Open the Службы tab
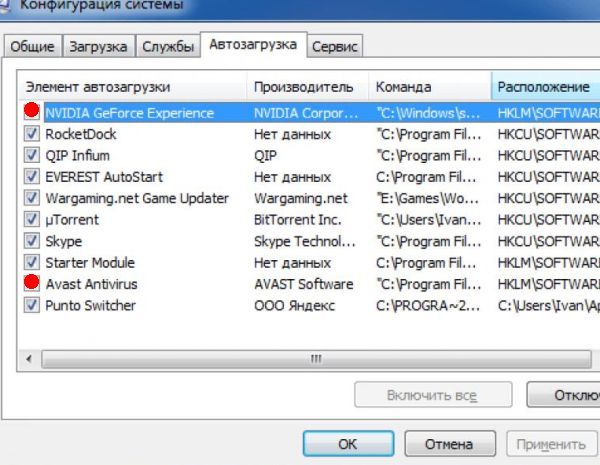600x465 pixels. [168, 46]
